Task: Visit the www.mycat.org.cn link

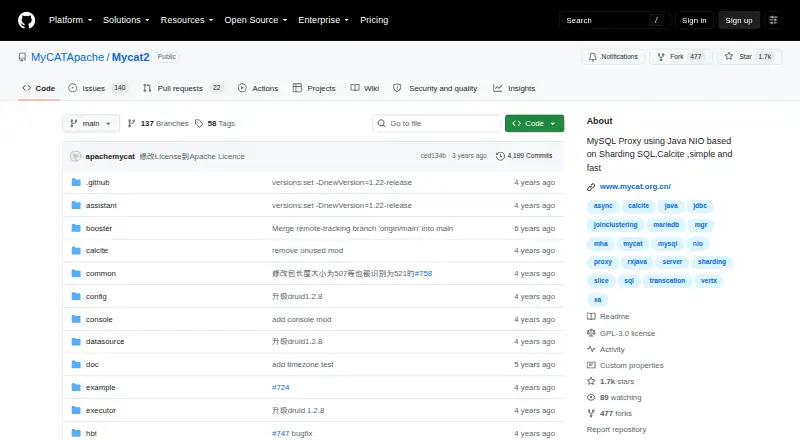Action: [635, 187]
